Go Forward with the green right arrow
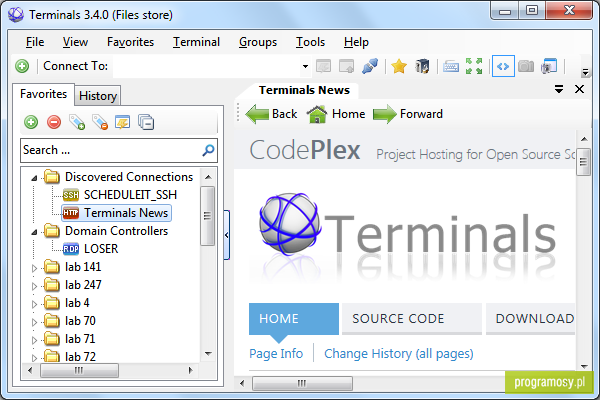Image resolution: width=600 pixels, height=400 pixels. (408, 114)
